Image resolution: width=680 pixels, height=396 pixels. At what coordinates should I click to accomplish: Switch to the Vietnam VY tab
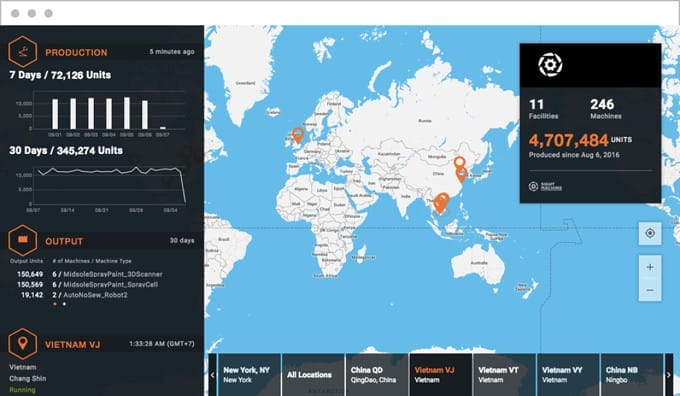point(568,375)
